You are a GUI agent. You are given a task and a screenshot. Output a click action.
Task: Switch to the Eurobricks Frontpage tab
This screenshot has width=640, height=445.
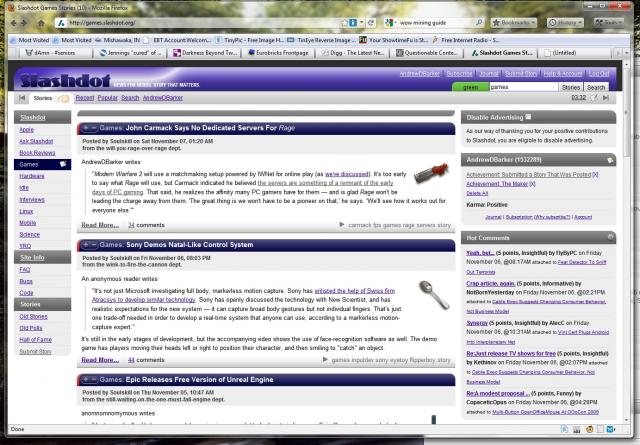pos(278,53)
